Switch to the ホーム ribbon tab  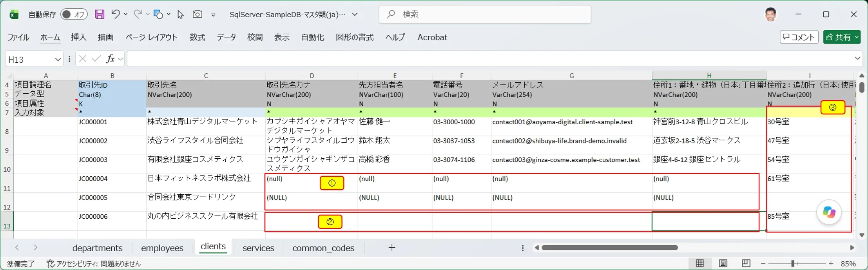[50, 37]
